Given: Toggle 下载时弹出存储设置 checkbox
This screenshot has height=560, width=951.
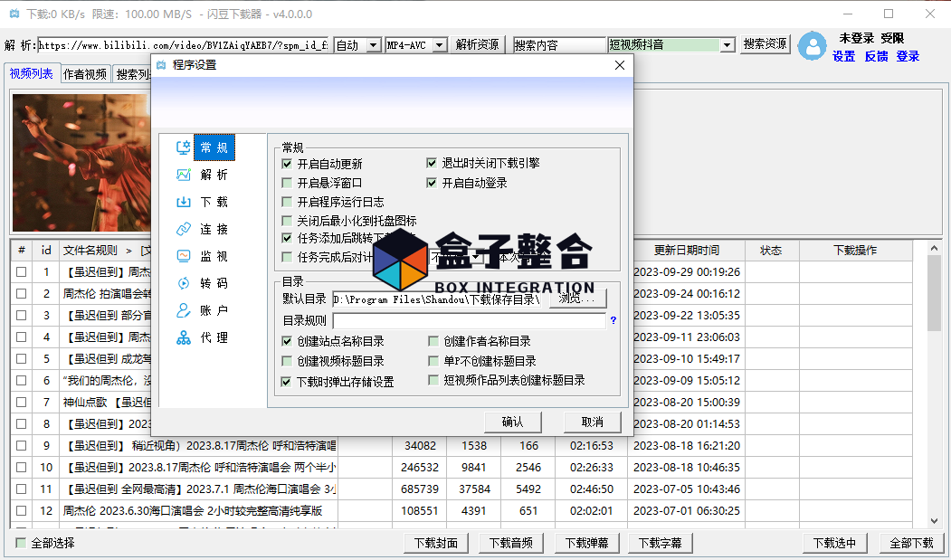Looking at the screenshot, I should [x=286, y=382].
